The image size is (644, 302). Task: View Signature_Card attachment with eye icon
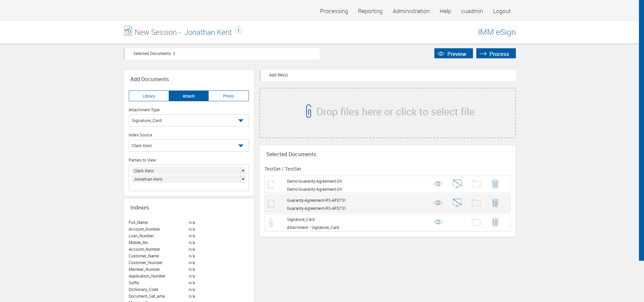tap(438, 222)
